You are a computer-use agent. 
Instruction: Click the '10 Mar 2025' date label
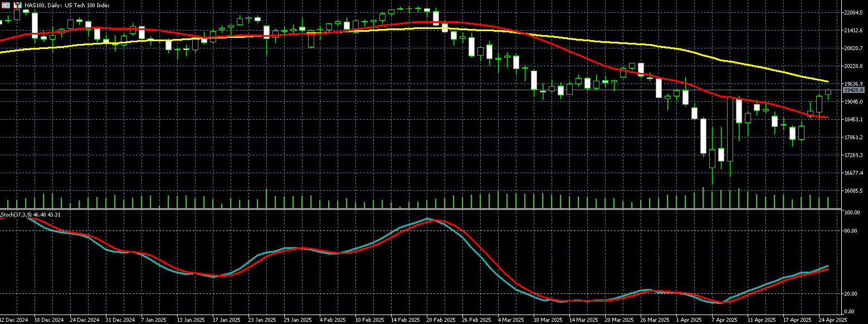coord(548,321)
